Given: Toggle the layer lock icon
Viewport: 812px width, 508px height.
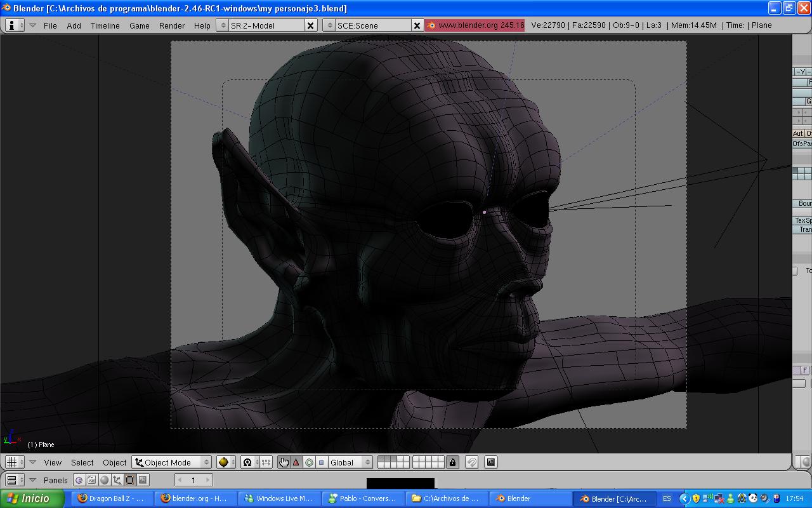Looking at the screenshot, I should 452,462.
